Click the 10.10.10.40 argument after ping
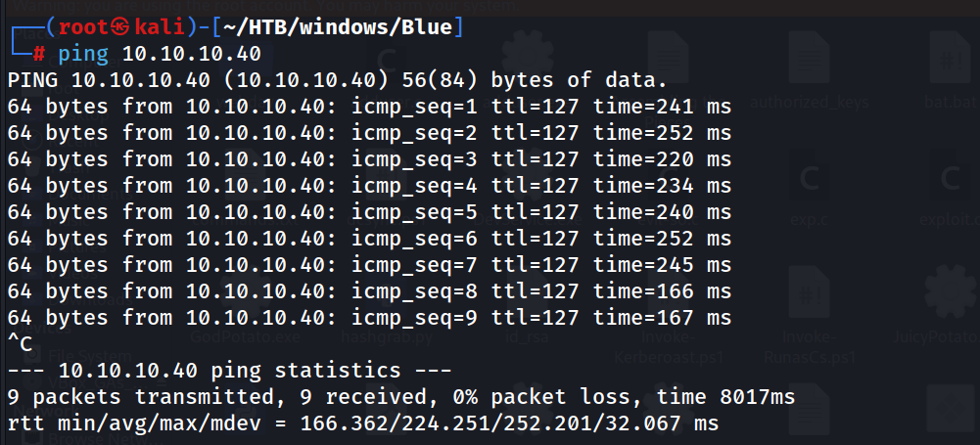The image size is (980, 445). click(x=191, y=55)
